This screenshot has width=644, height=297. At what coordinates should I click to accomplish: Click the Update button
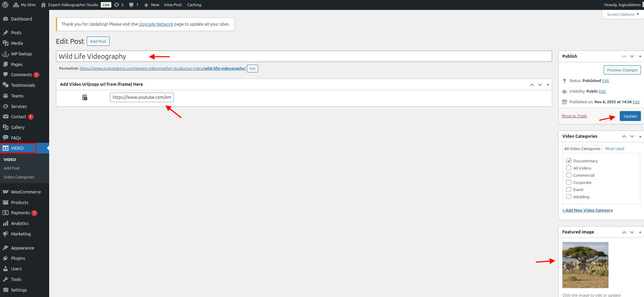pyautogui.click(x=630, y=116)
